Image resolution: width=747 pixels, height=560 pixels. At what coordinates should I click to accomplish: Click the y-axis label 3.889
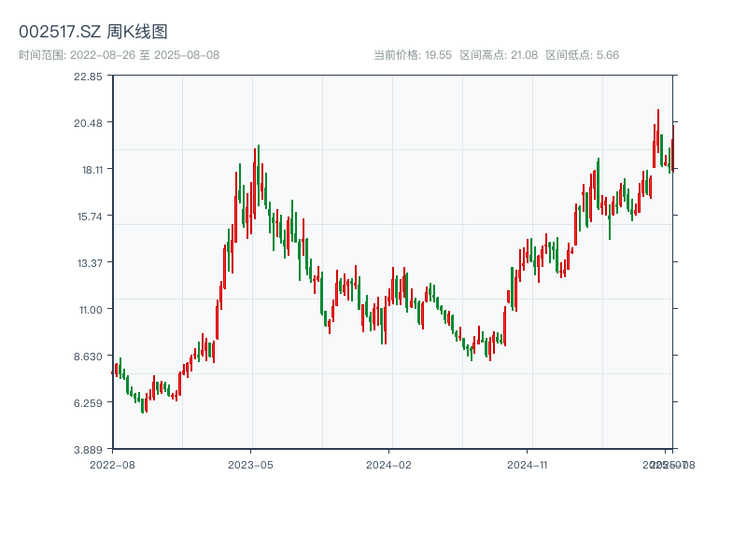click(x=88, y=450)
